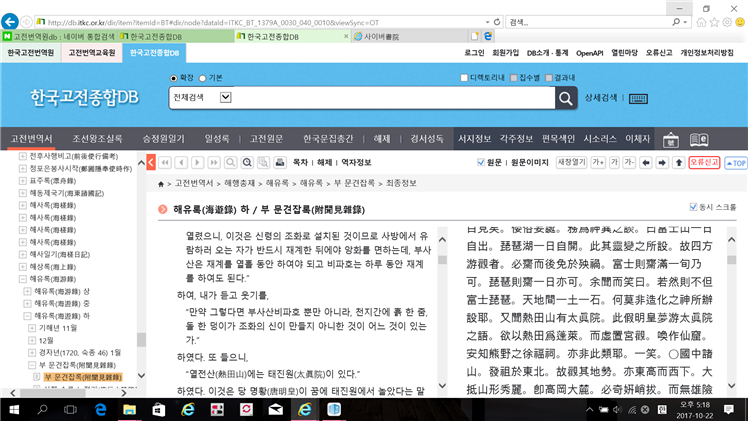Reset the font size with the plain 가 button
The height and width of the screenshot is (421, 748).
point(614,163)
